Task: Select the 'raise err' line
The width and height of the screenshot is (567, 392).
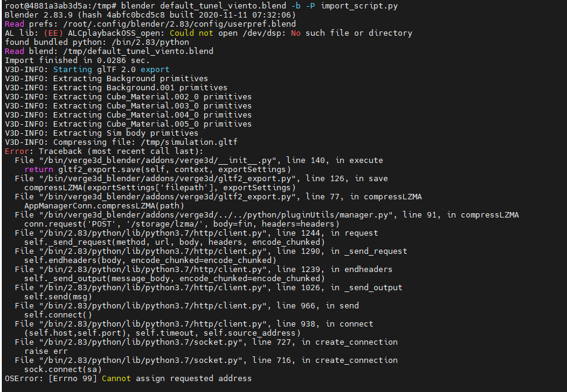Action: [x=46, y=351]
